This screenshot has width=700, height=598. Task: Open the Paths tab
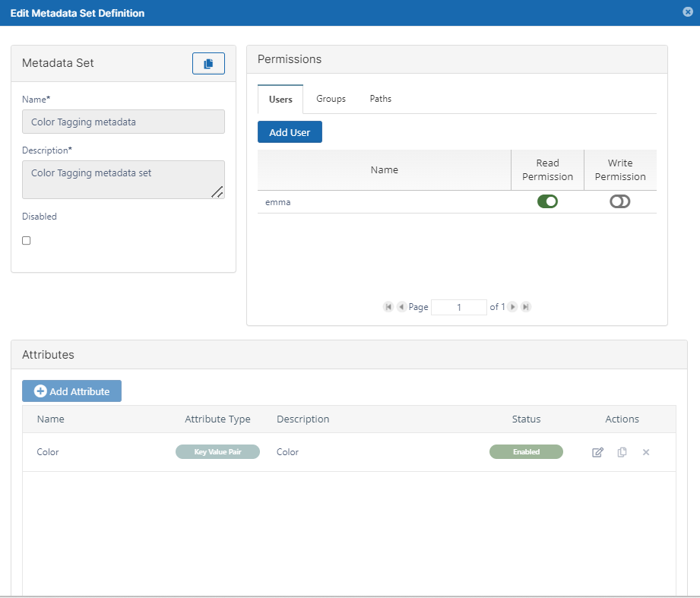[x=381, y=99]
